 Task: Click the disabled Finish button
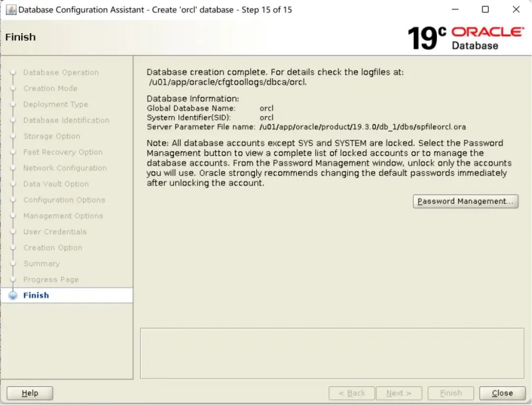click(451, 393)
